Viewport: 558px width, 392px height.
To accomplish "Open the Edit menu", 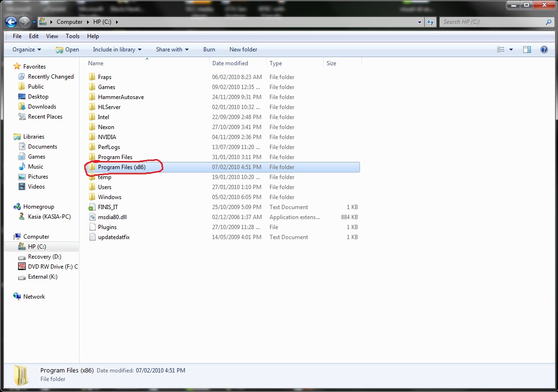I will (x=34, y=36).
